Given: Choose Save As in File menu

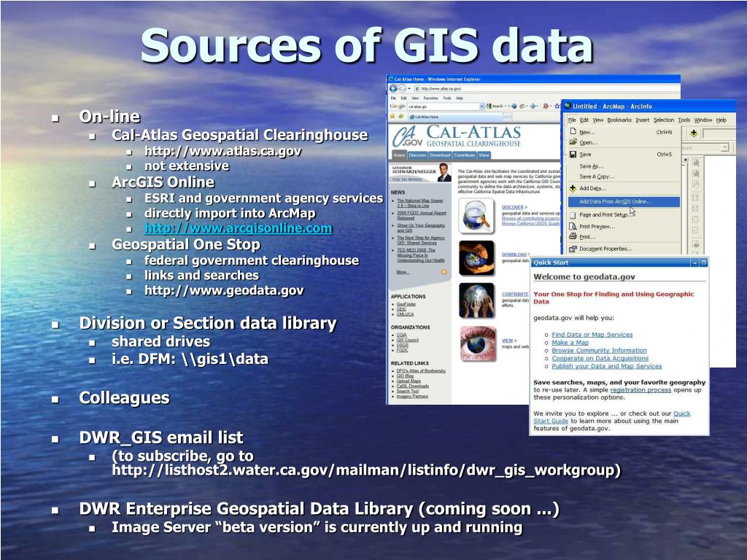Looking at the screenshot, I should (x=592, y=166).
